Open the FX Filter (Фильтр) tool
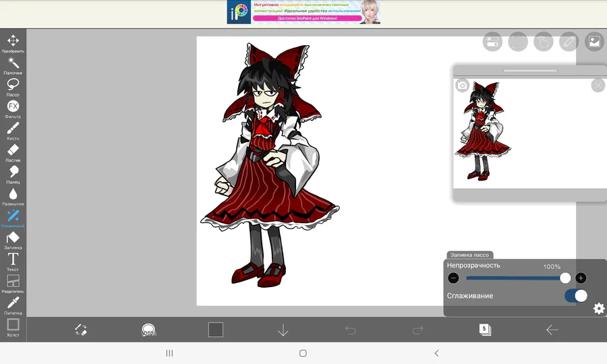This screenshot has width=607, height=364. click(13, 109)
